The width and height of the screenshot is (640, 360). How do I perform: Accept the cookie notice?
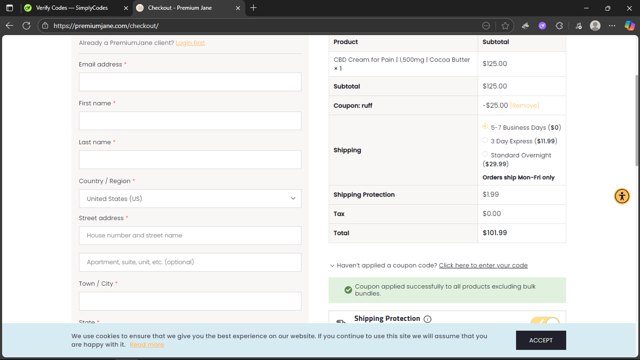[x=541, y=340]
